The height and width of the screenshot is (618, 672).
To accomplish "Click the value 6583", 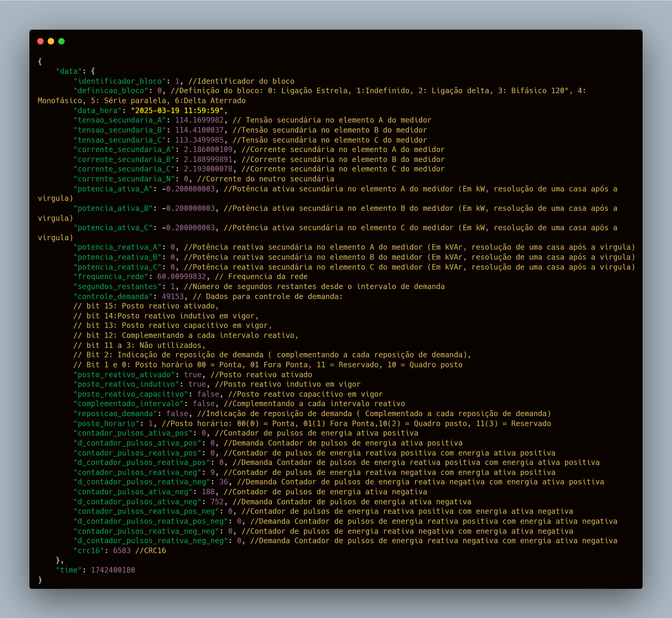I will 122,551.
